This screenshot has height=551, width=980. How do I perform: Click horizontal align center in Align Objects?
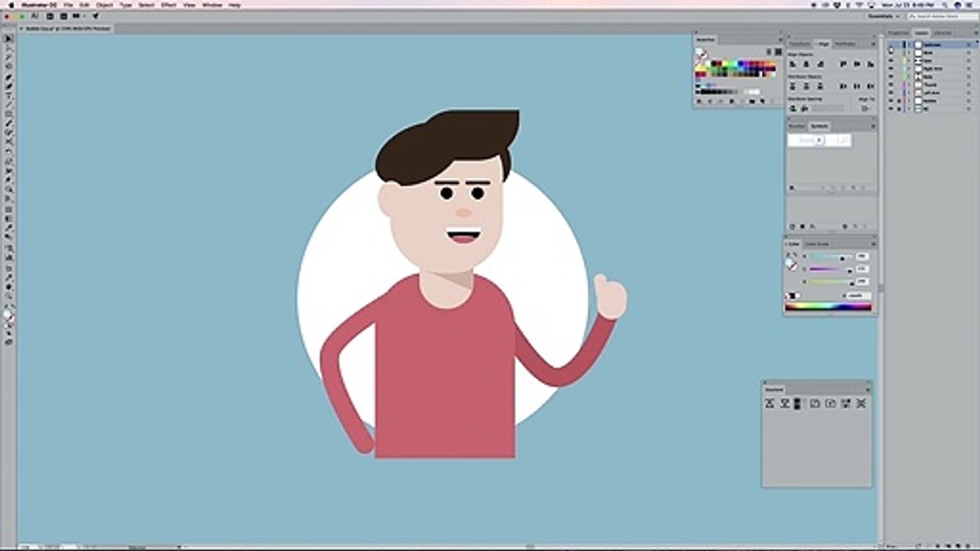[x=806, y=64]
